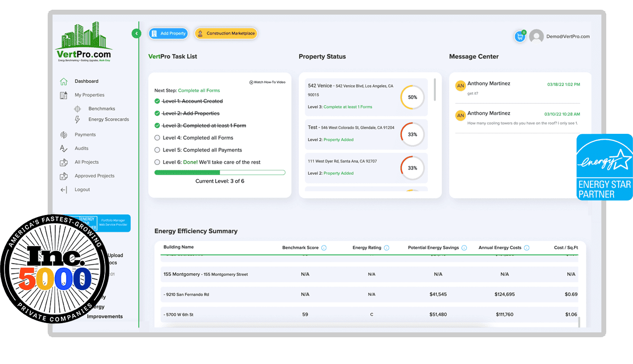Click the Current Level progress bar
Screen dimensions: 633x364
pyautogui.click(x=219, y=172)
